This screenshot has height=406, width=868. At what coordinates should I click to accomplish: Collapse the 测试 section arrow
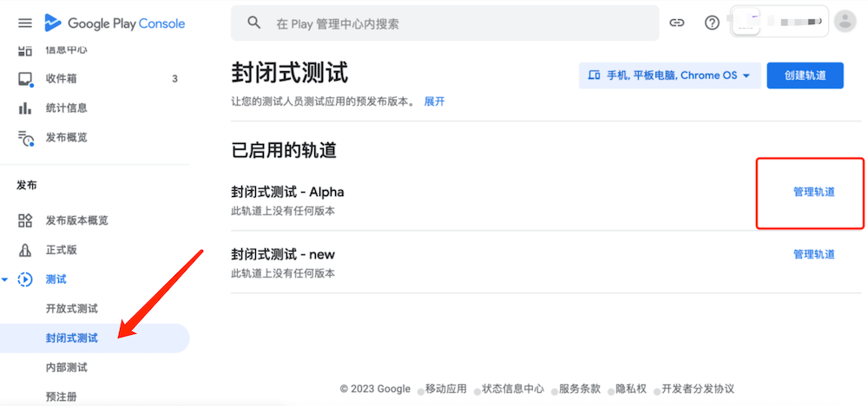[x=7, y=279]
